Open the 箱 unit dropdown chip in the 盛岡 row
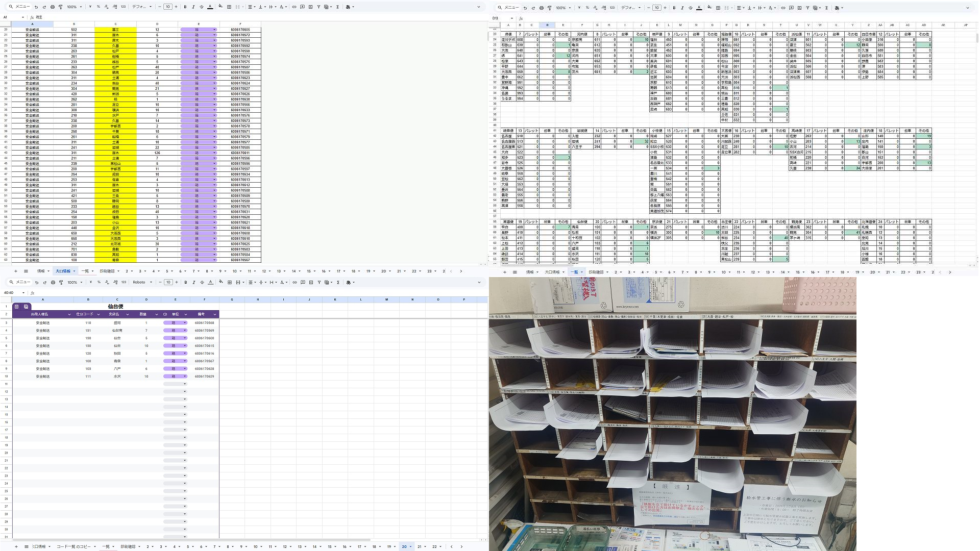The image size is (980, 551). pyautogui.click(x=175, y=323)
